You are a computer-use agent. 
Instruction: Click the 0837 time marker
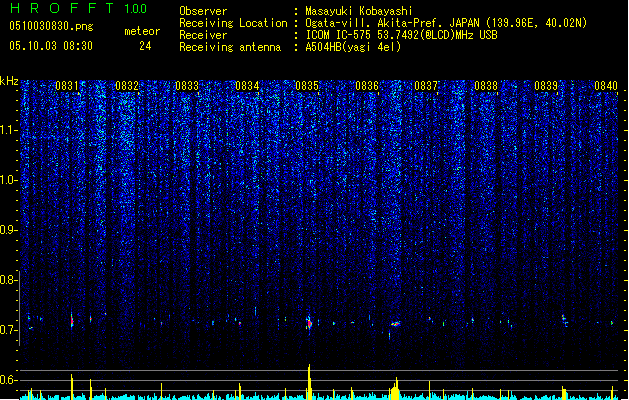426,86
